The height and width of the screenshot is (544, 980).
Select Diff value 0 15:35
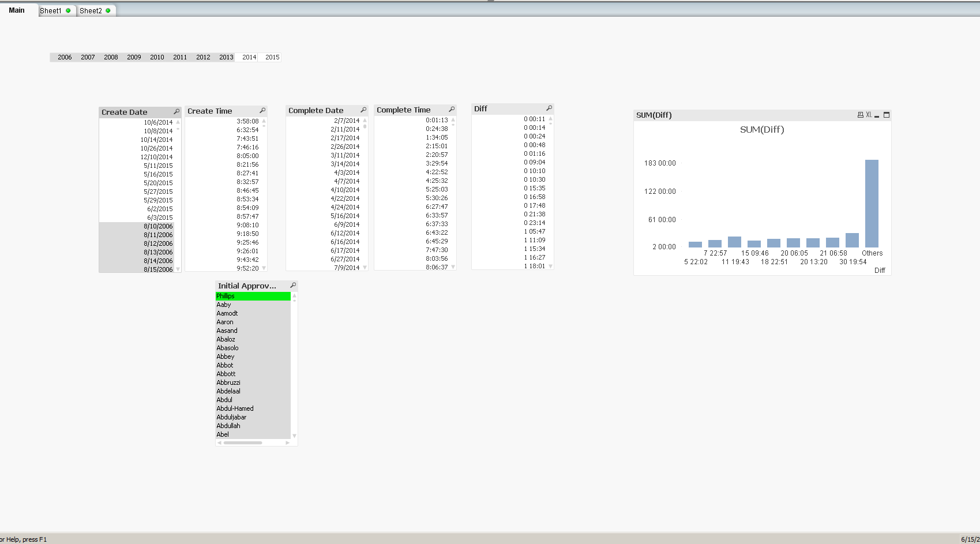pos(509,188)
